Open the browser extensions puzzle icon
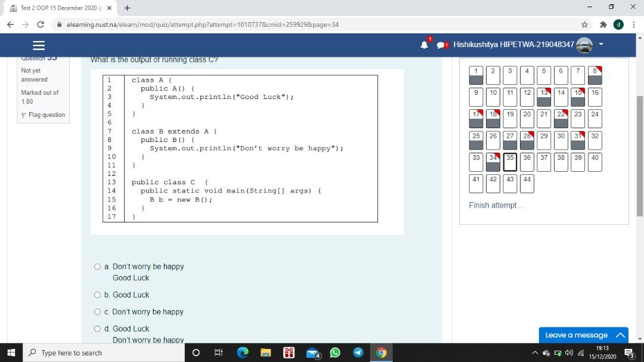644x362 pixels. coord(603,24)
